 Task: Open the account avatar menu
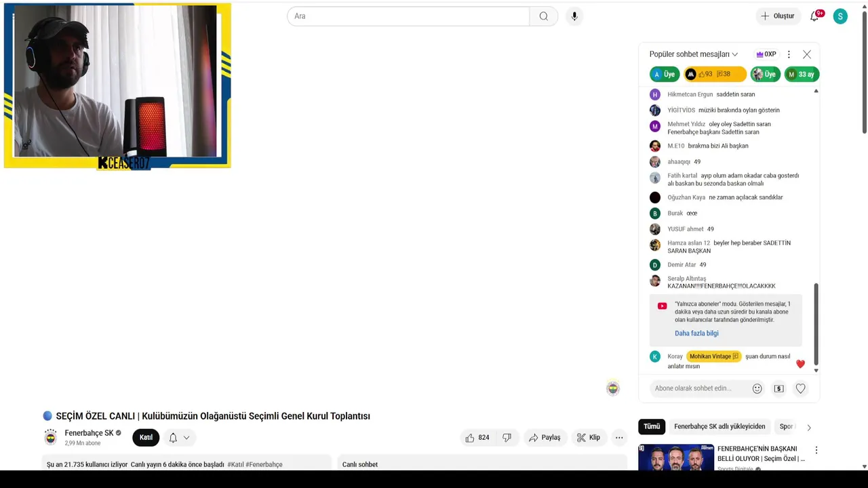(840, 16)
